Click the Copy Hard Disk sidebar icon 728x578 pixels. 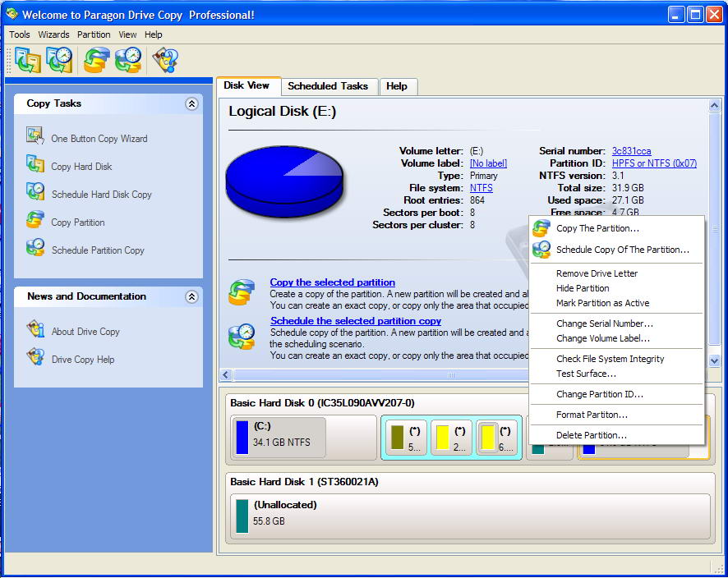35,164
